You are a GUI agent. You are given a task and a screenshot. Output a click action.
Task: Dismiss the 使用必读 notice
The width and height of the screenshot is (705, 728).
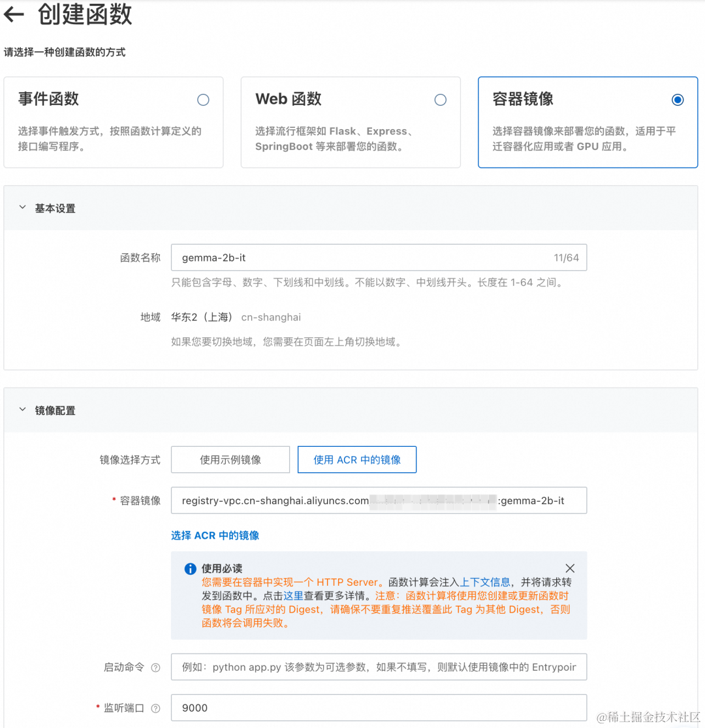tap(570, 568)
